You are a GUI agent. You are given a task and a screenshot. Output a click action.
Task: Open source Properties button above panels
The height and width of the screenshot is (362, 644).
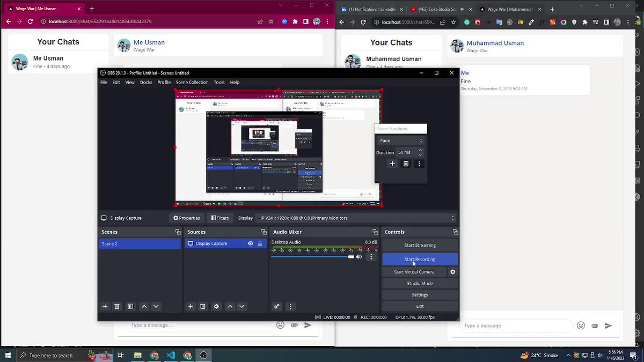click(186, 218)
